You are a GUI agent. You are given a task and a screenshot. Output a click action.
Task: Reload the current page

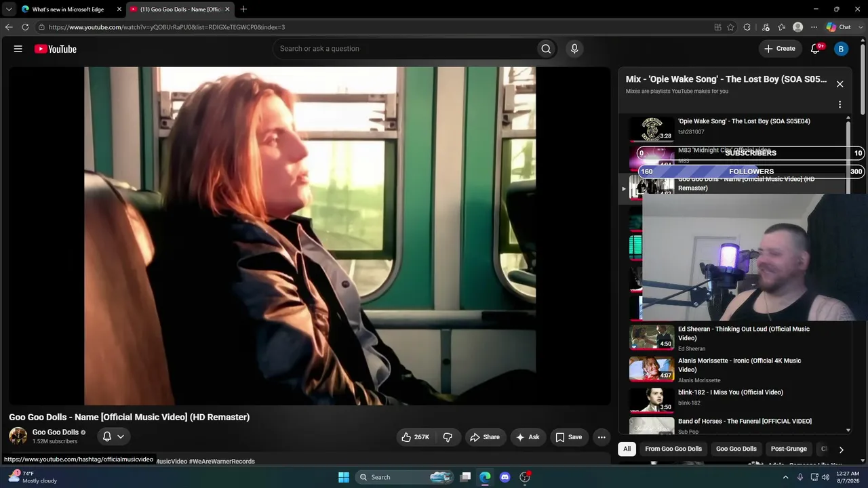25,27
